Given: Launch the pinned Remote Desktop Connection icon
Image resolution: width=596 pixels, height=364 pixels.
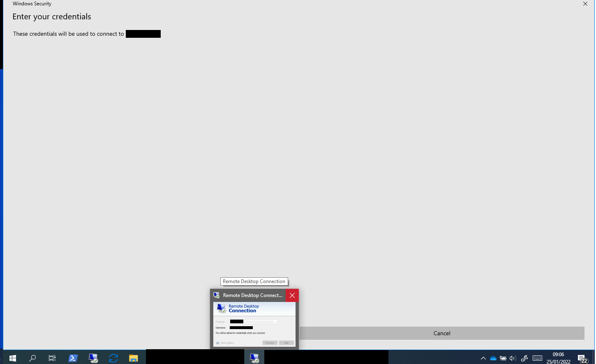Looking at the screenshot, I should pyautogui.click(x=93, y=358).
